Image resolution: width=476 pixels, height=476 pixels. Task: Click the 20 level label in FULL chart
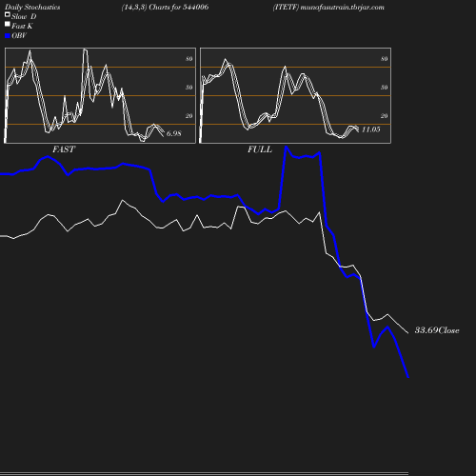coord(385,116)
